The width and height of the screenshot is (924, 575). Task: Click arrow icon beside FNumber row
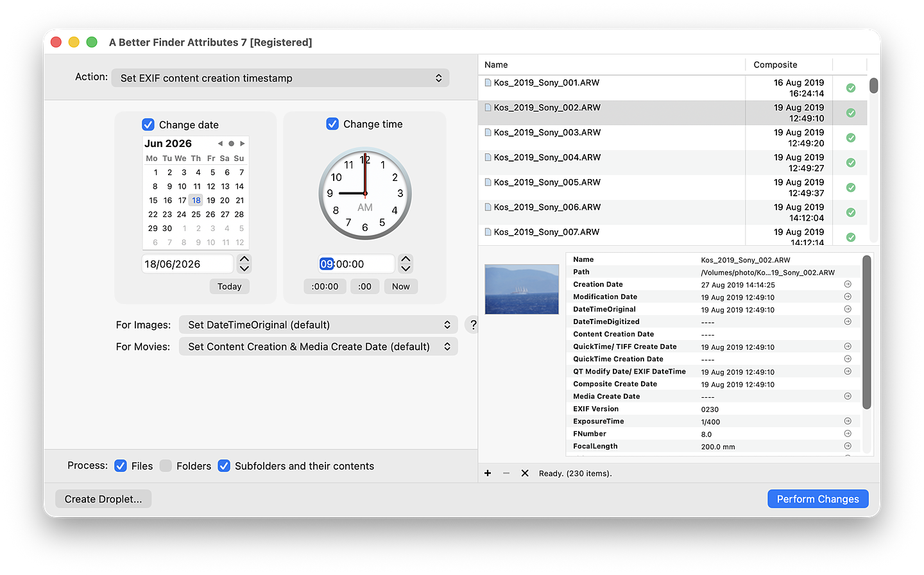coord(848,434)
